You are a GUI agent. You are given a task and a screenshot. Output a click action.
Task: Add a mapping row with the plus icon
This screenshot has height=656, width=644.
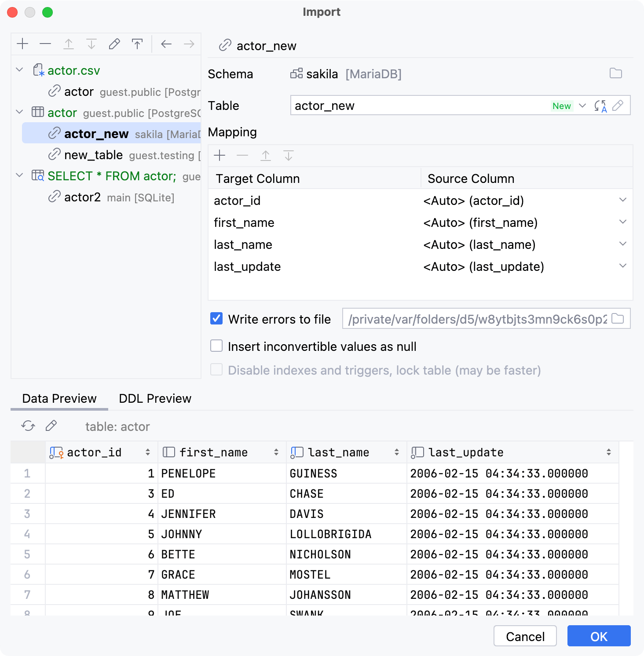220,155
